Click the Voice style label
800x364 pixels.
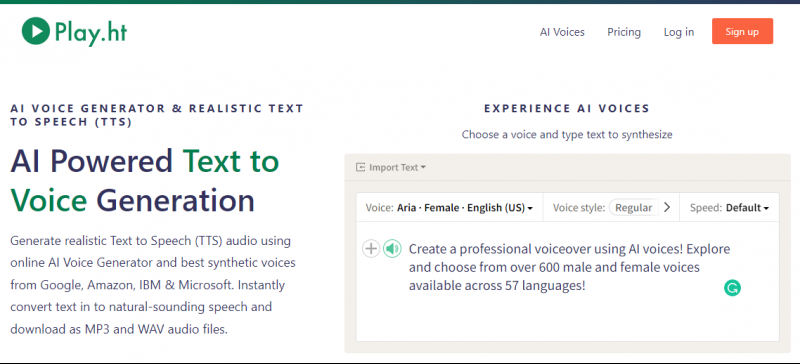pos(579,208)
